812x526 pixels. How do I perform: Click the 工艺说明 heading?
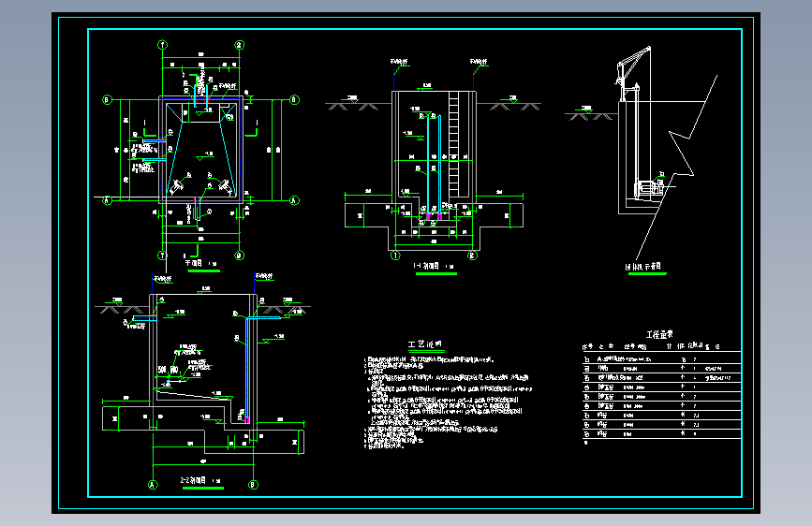[424, 344]
